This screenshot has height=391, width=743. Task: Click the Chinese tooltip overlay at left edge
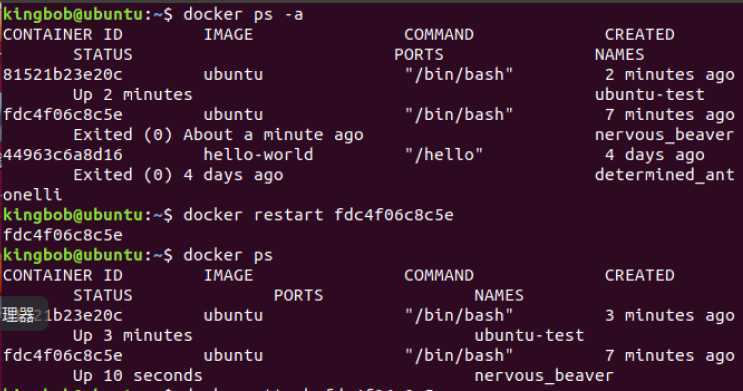tap(24, 314)
